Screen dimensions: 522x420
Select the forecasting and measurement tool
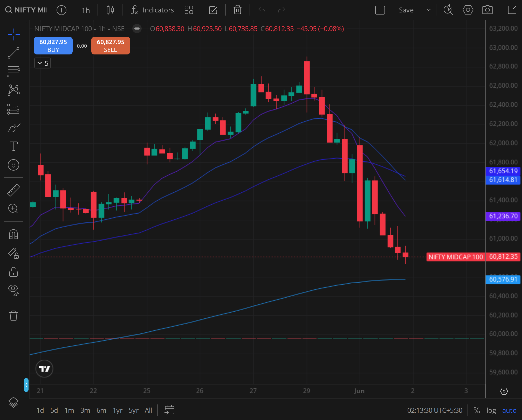(13, 109)
